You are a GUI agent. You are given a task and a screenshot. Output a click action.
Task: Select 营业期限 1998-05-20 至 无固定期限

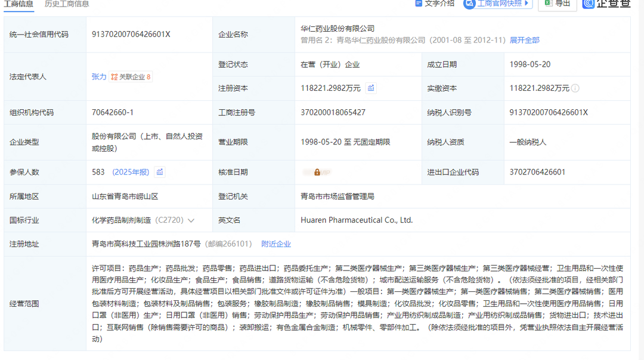tap(345, 142)
